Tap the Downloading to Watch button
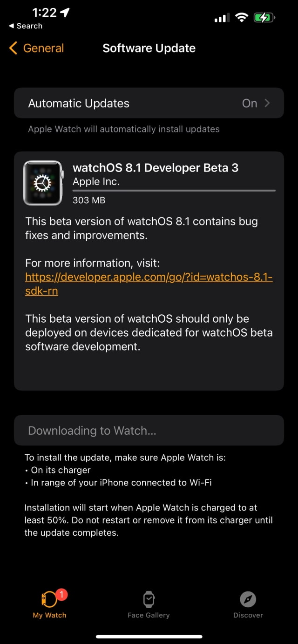 point(149,431)
